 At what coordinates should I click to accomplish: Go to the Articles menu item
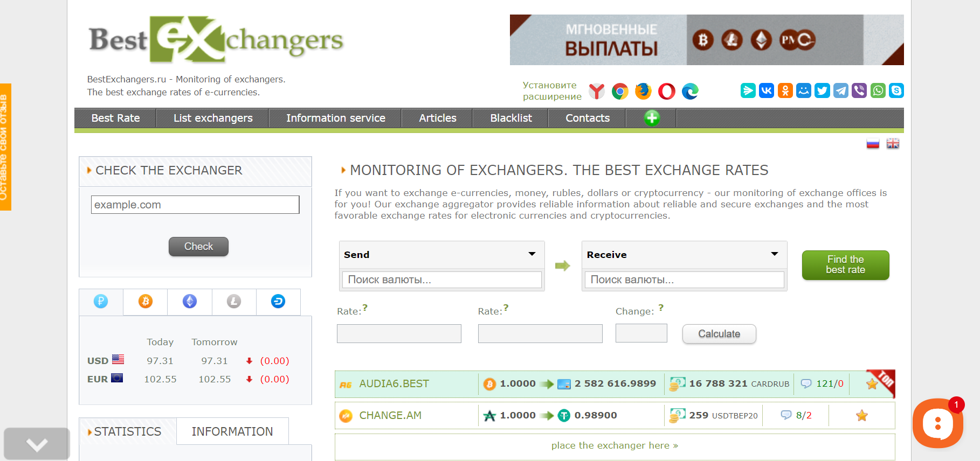438,118
